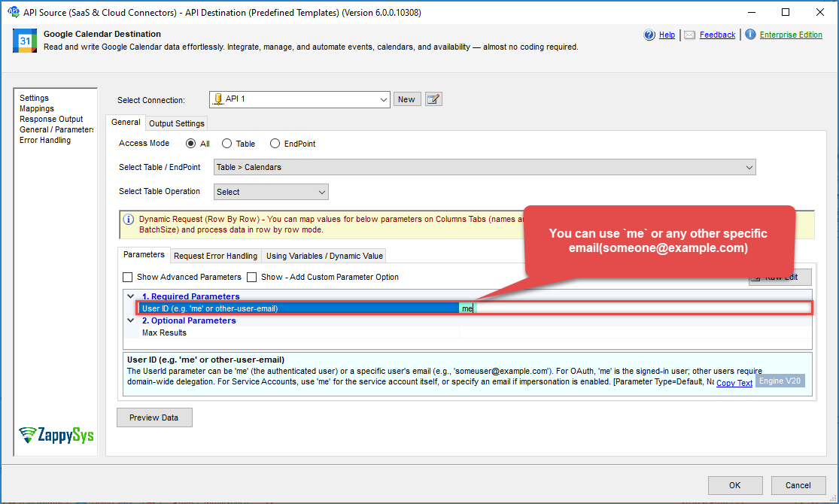The height and width of the screenshot is (504, 839).
Task: Click the Google Calendar logo icon
Action: [25, 41]
